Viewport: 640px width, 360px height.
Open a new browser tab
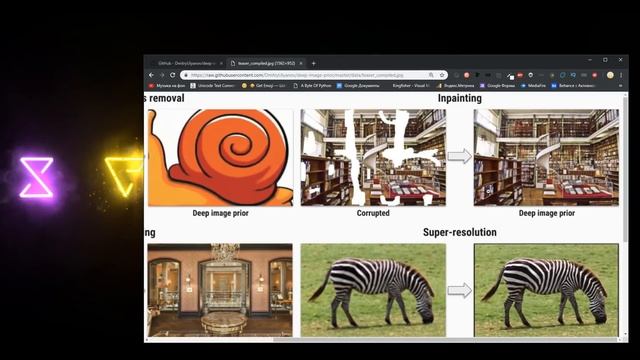click(x=313, y=63)
